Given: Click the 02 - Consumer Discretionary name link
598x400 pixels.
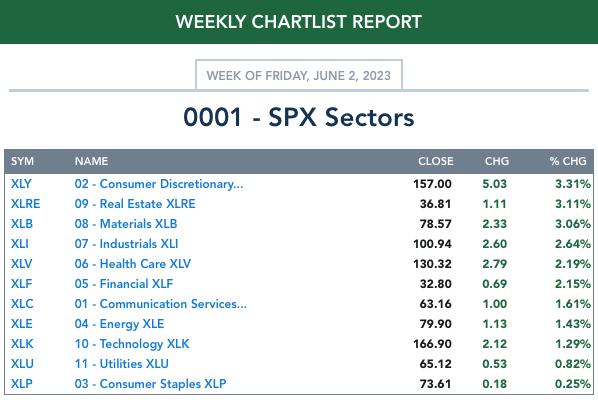Looking at the screenshot, I should [159, 184].
